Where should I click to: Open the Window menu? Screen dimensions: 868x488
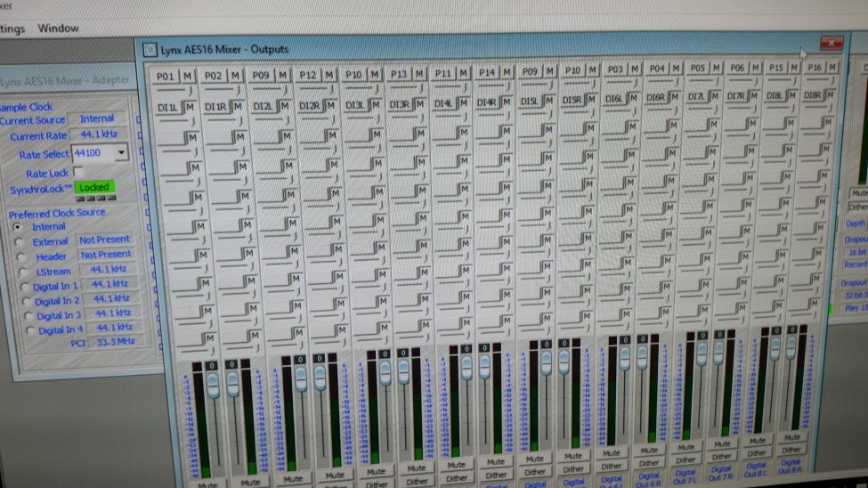[x=58, y=28]
